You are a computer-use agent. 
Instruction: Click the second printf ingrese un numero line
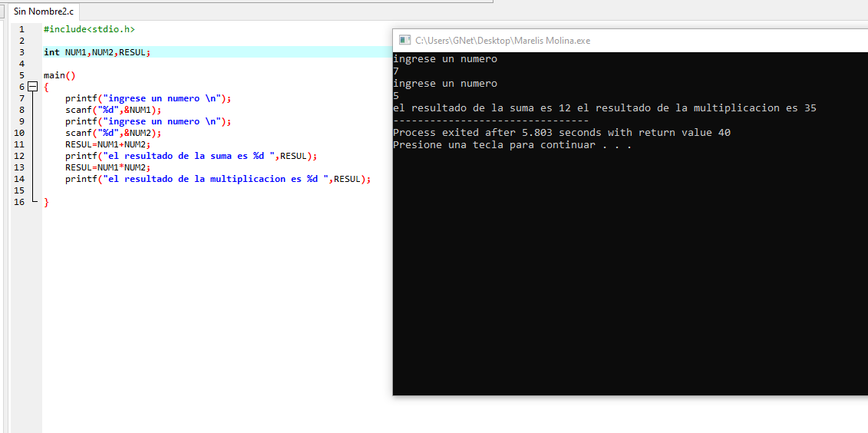[x=148, y=121]
